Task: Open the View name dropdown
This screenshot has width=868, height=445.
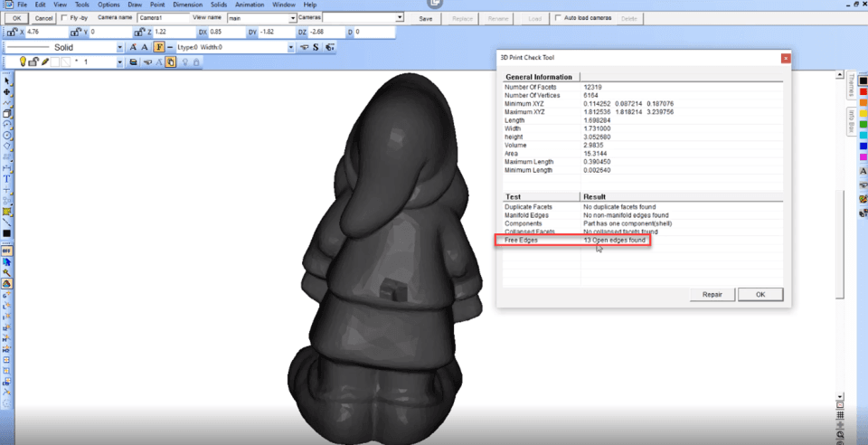Action: point(293,18)
